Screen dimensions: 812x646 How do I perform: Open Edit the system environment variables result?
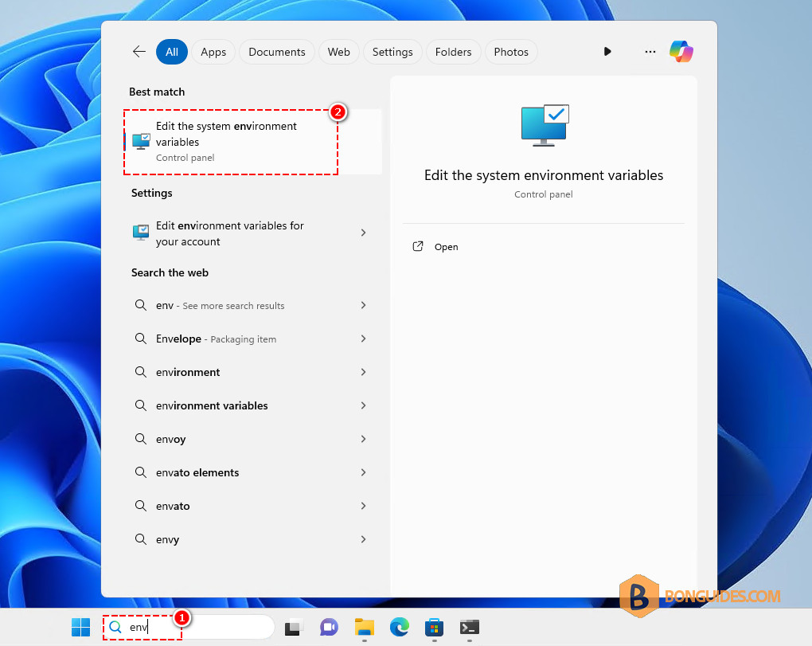click(x=253, y=142)
